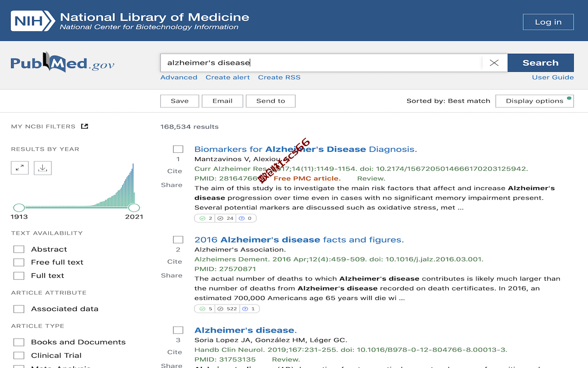Open the question-mark count 0 for Biomarkers article
Image resolution: width=588 pixels, height=368 pixels.
[246, 218]
